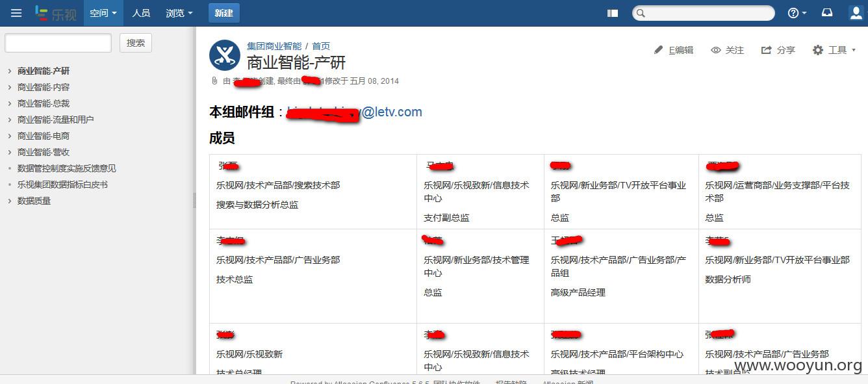Click the Letv logo

pos(56,13)
